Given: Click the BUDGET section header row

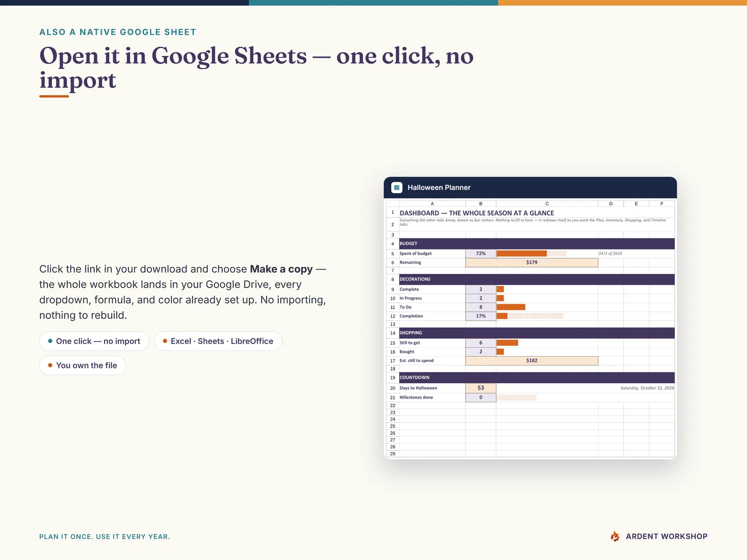Looking at the screenshot, I should pos(537,244).
